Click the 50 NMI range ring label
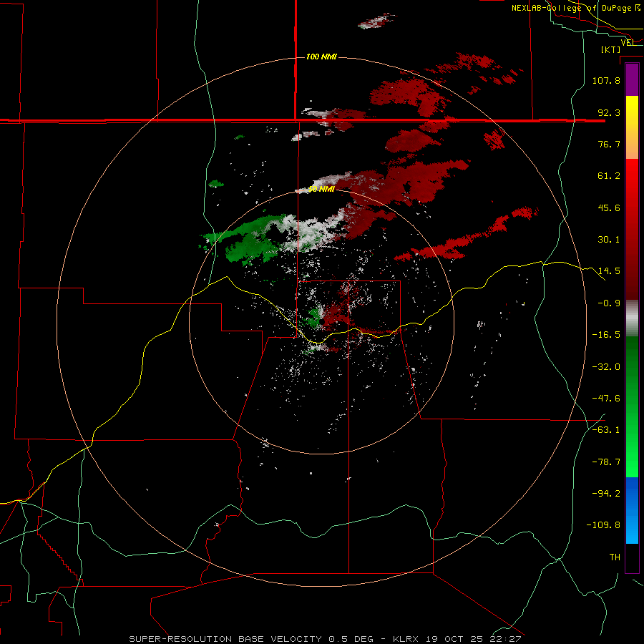The image size is (644, 644). point(321,190)
